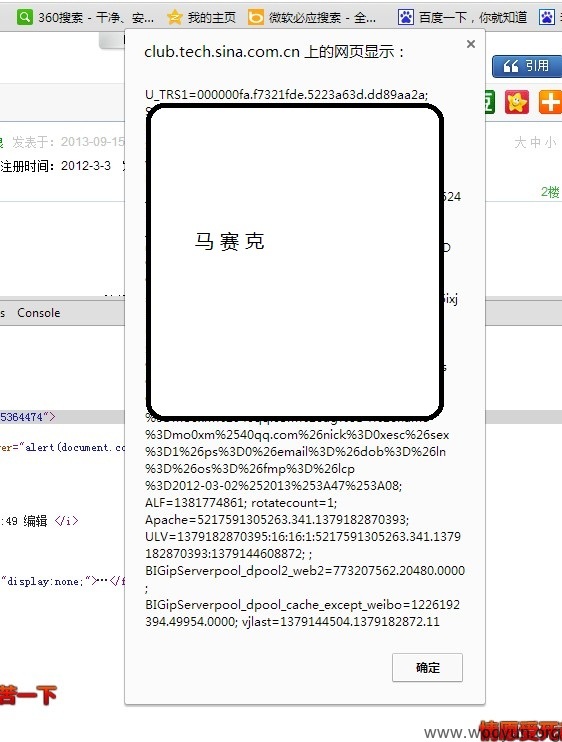Image resolution: width=562 pixels, height=742 pixels.
Task: Confirm the alert with the 确定 button
Action: (427, 667)
